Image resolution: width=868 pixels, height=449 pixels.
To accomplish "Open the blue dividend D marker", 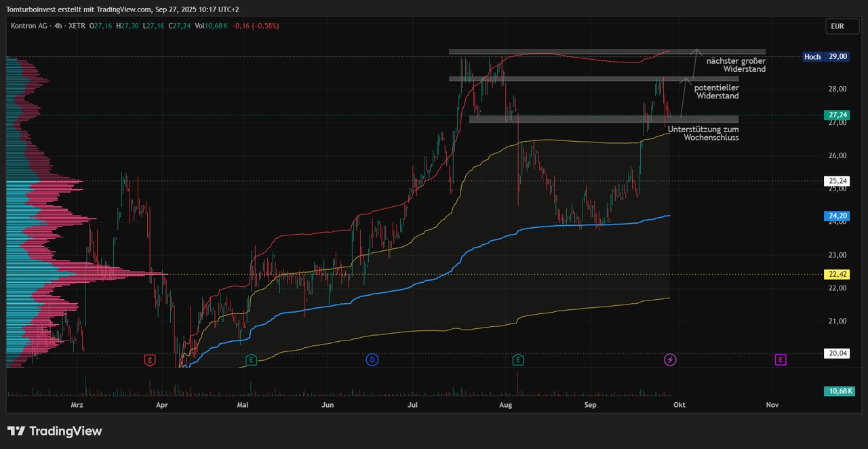I will tap(372, 359).
